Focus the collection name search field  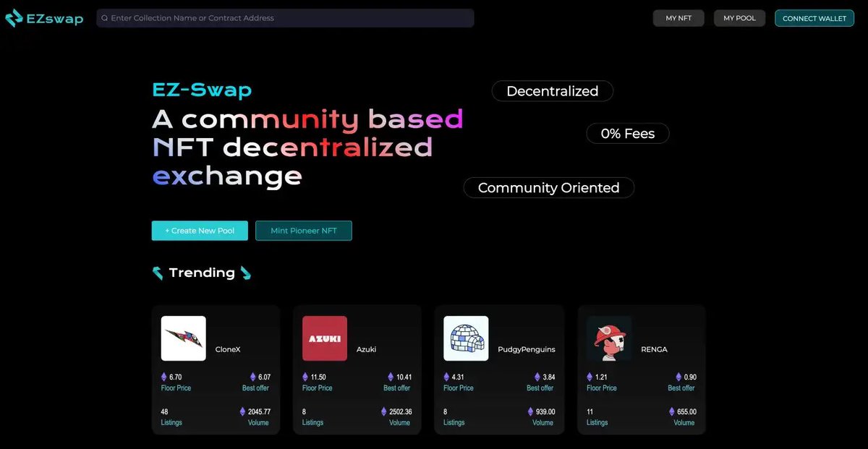coord(285,18)
